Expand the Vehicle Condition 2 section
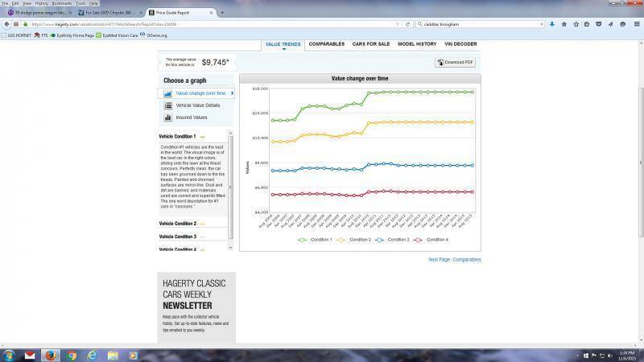 pyautogui.click(x=177, y=224)
